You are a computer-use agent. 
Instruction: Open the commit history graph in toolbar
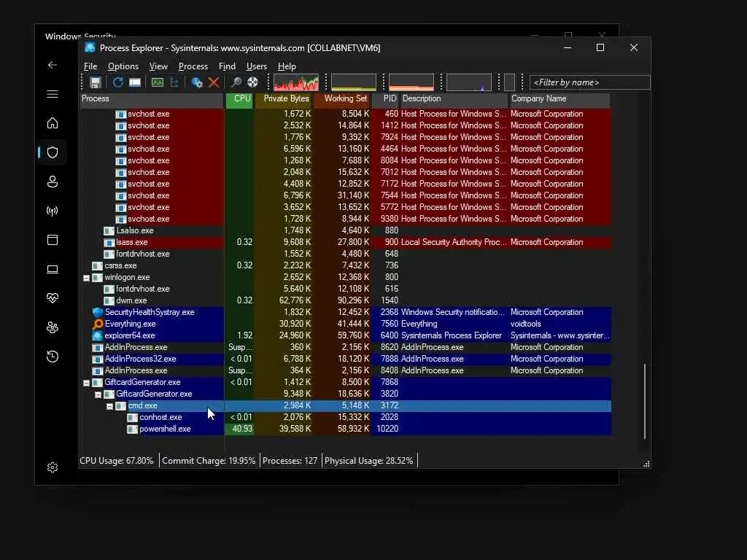(354, 82)
